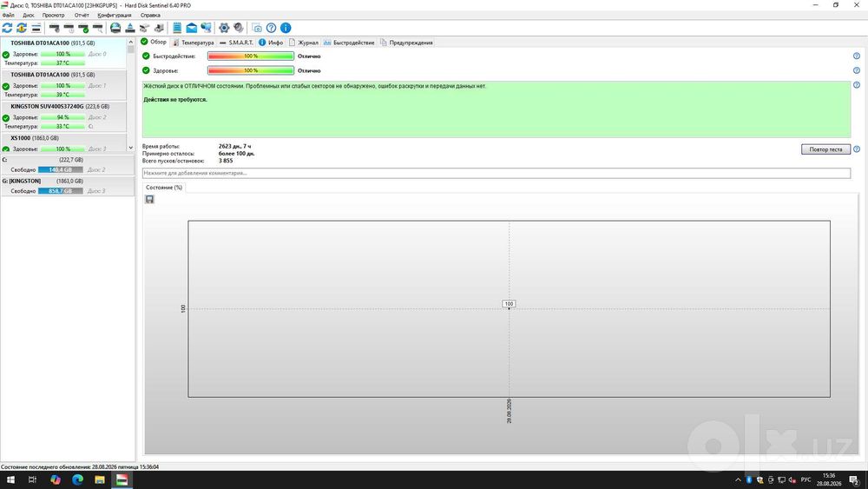The width and height of the screenshot is (868, 489).
Task: Click the plain dark disk test toolbar icon
Action: click(x=54, y=28)
